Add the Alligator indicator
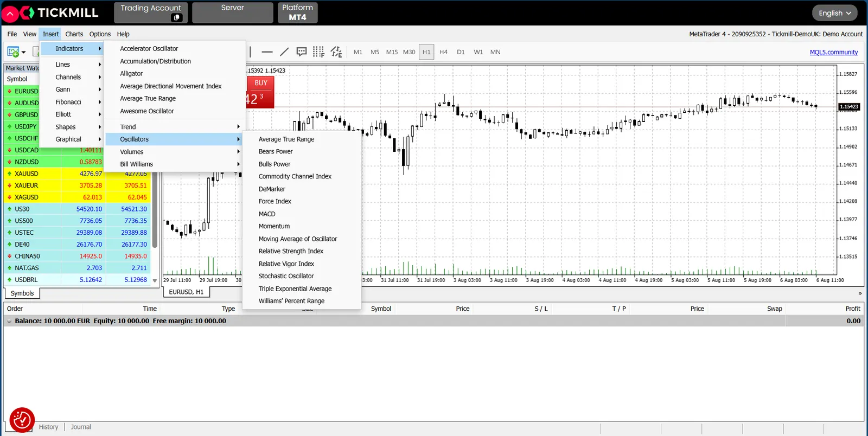Screen dimensions: 868x436 pos(175,74)
